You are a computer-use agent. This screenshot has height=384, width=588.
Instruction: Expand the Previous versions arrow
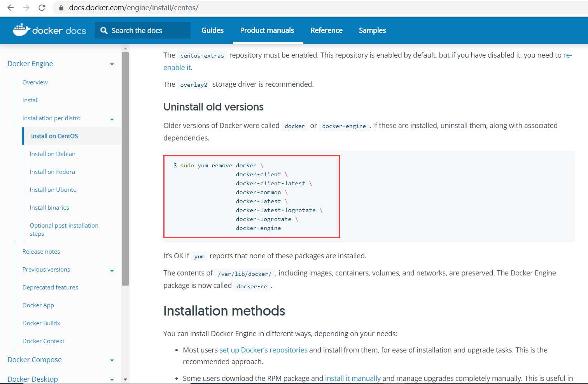tap(112, 271)
